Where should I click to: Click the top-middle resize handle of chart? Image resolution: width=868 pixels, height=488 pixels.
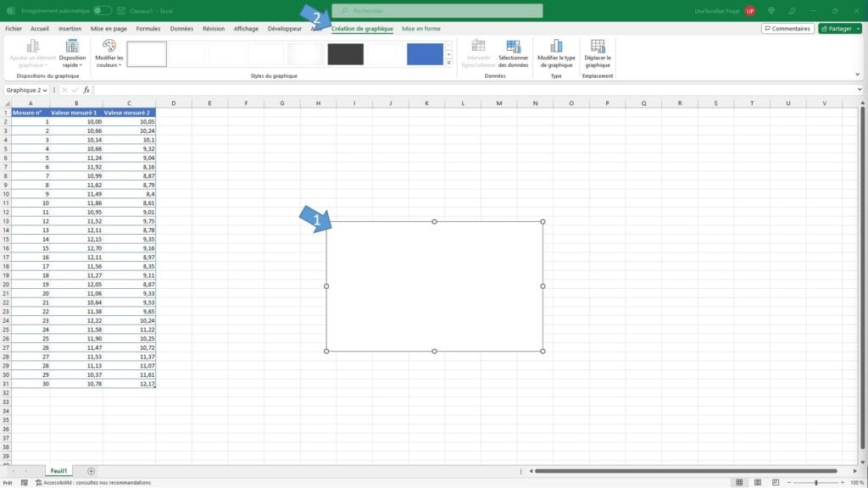pyautogui.click(x=435, y=222)
